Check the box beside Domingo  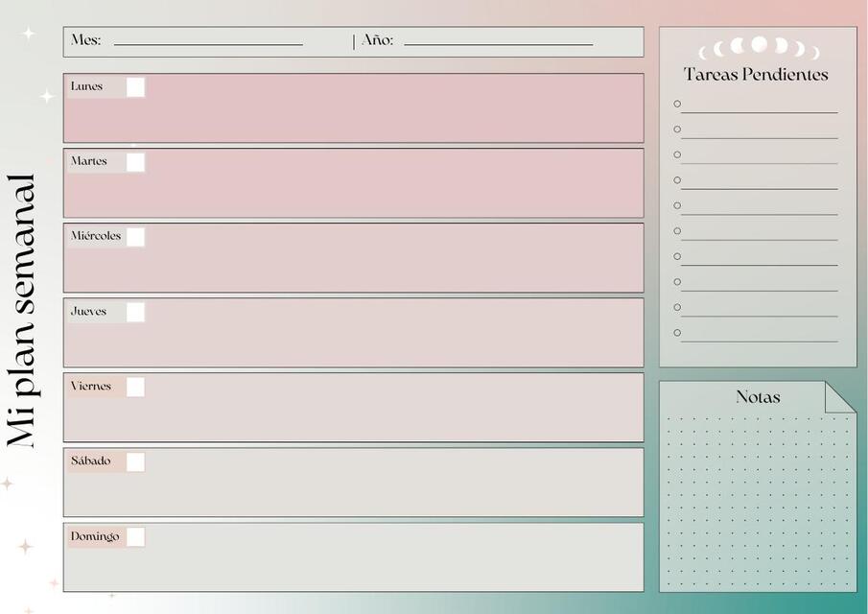click(135, 536)
